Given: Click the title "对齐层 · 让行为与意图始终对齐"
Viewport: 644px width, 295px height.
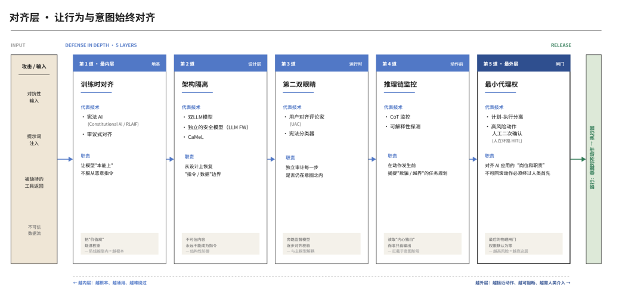Looking at the screenshot, I should (82, 18).
